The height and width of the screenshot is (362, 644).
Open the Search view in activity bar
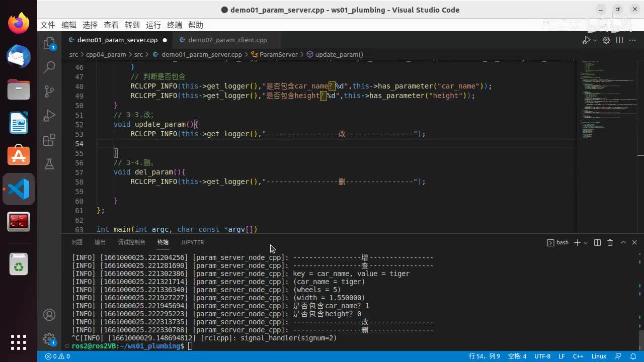pyautogui.click(x=49, y=67)
